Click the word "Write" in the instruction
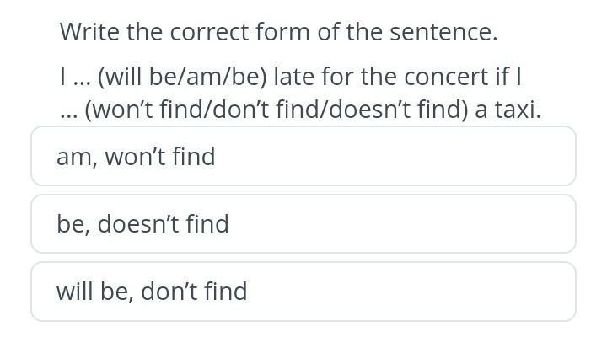 tap(90, 33)
